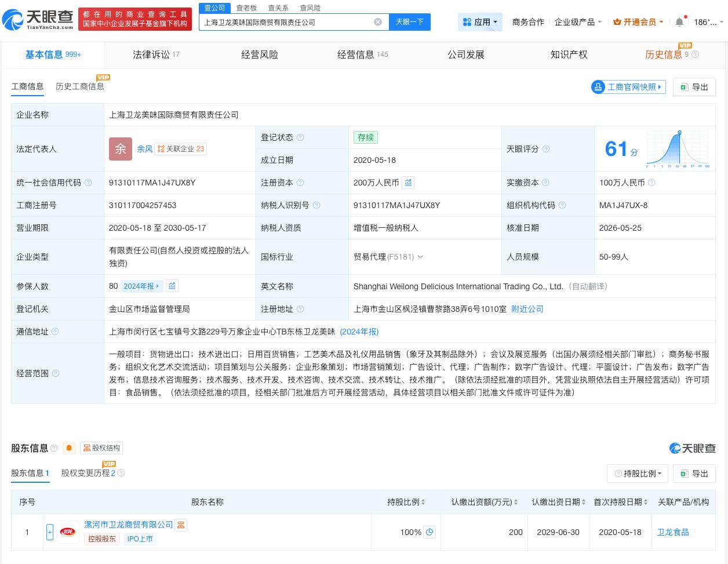Viewport: 728px width, 564px height.
Task: Open the account 186 user menu
Action: point(708,22)
